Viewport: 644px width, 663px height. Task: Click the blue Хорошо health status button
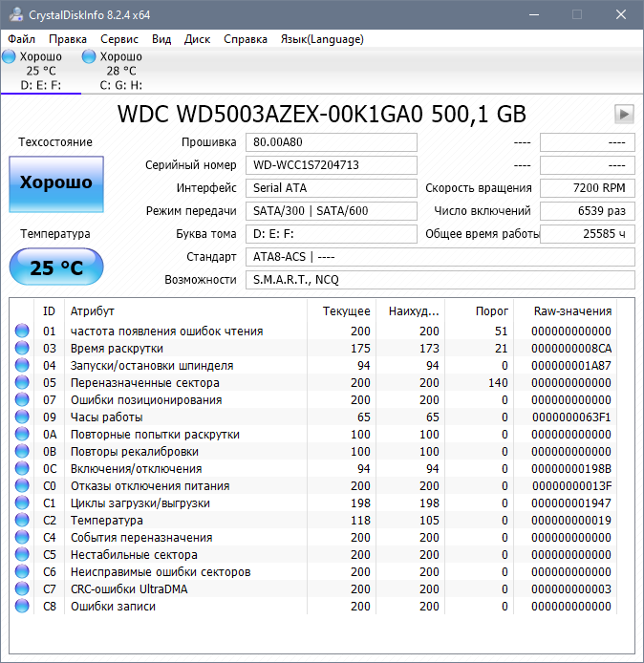(56, 183)
